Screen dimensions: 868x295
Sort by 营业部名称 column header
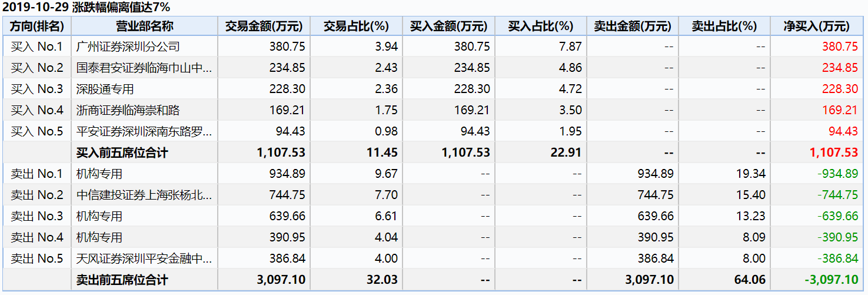145,26
